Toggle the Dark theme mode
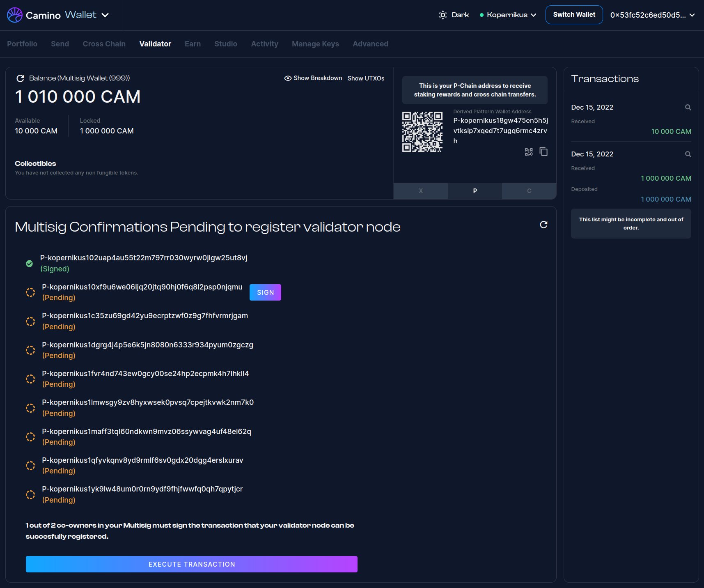Image resolution: width=704 pixels, height=588 pixels. click(x=454, y=15)
